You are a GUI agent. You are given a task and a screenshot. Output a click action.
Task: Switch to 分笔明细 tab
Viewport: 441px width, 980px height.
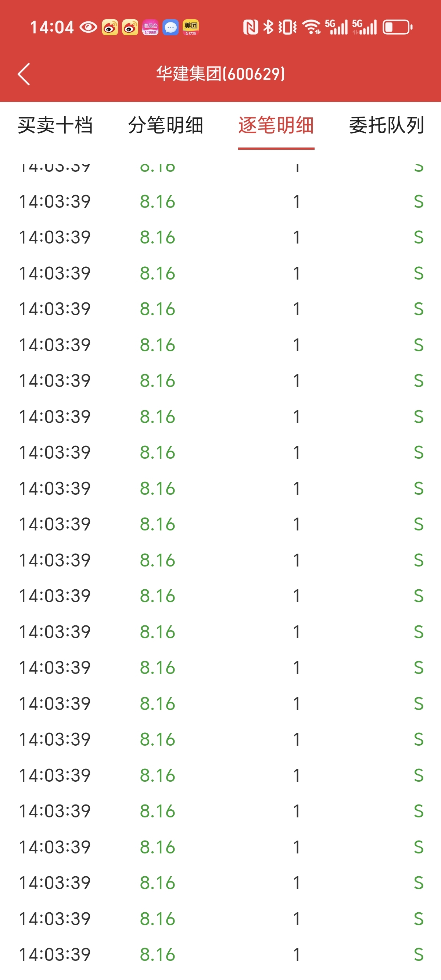[x=166, y=125]
